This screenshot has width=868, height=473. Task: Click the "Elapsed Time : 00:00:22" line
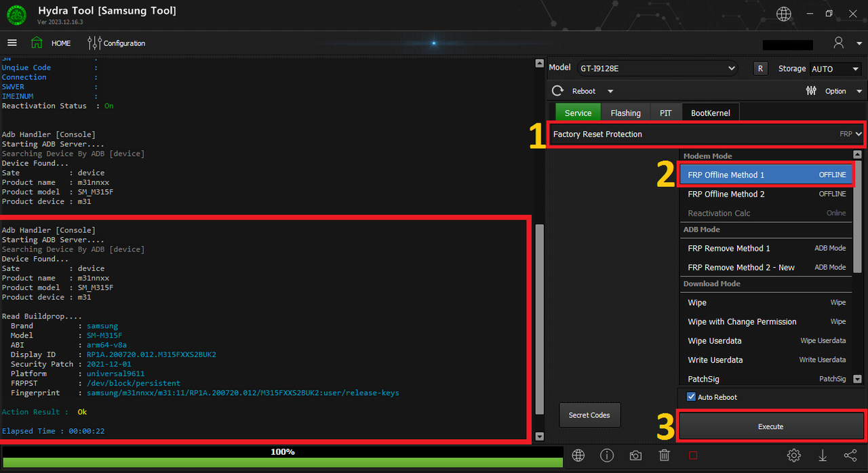[x=53, y=431]
